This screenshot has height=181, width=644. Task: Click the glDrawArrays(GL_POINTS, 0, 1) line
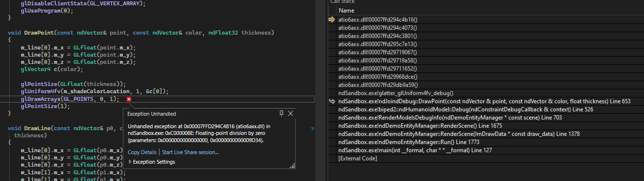(x=70, y=99)
